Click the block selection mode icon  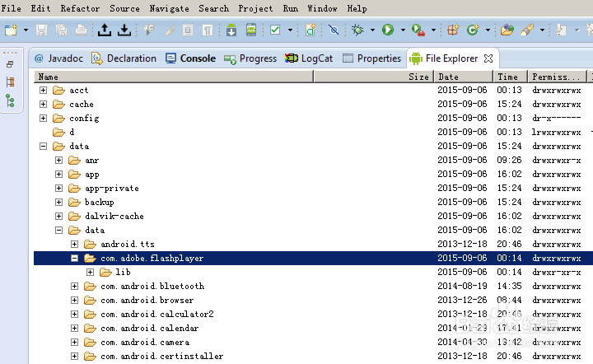188,30
